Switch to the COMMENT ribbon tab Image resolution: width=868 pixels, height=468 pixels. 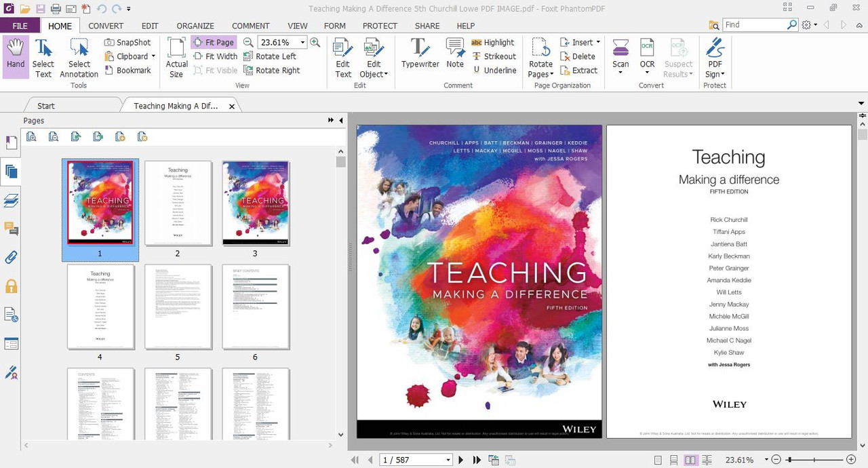[x=251, y=26]
